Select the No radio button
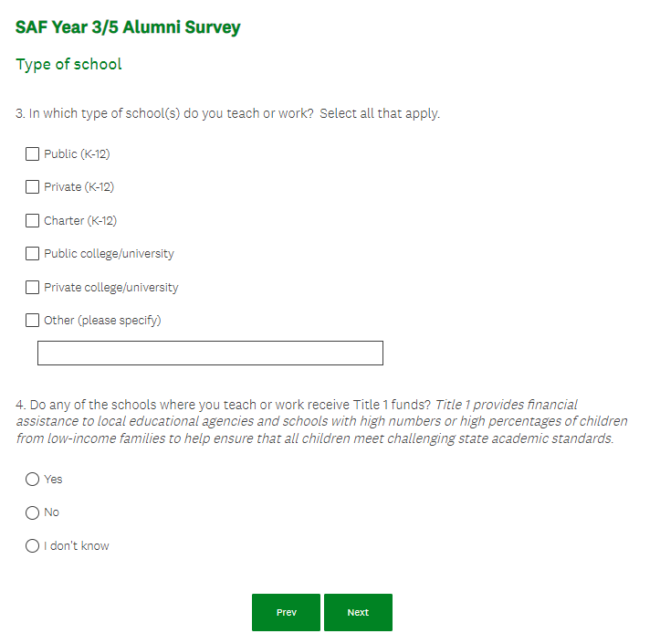Viewport: 660px width, 644px height. (33, 512)
